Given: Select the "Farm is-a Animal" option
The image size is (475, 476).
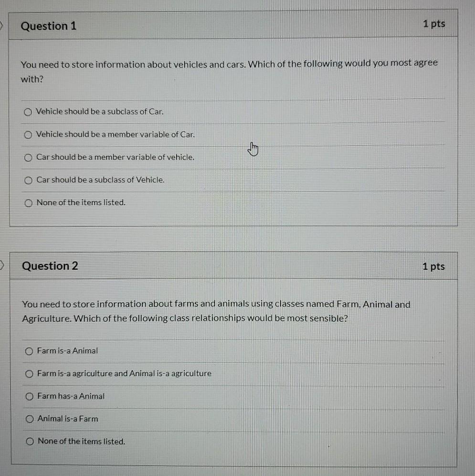Looking at the screenshot, I should pyautogui.click(x=29, y=350).
